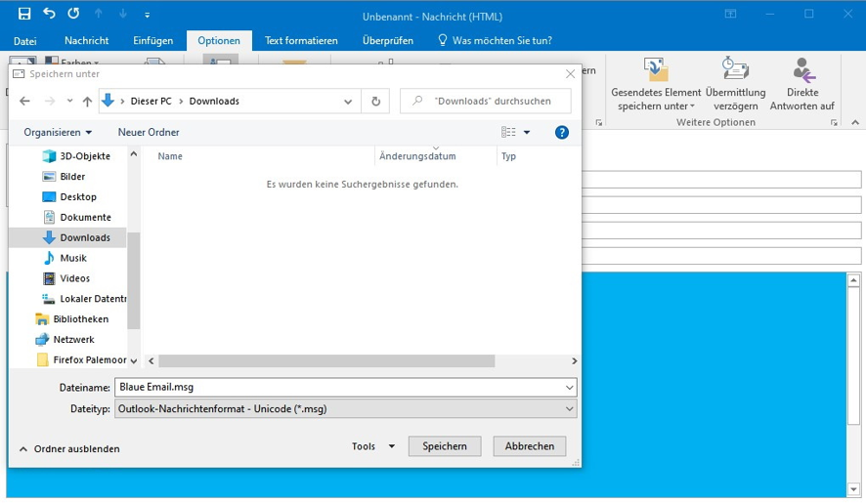Open the quick access toolbar customize arrow
The height and width of the screenshot is (504, 866).
tap(147, 15)
